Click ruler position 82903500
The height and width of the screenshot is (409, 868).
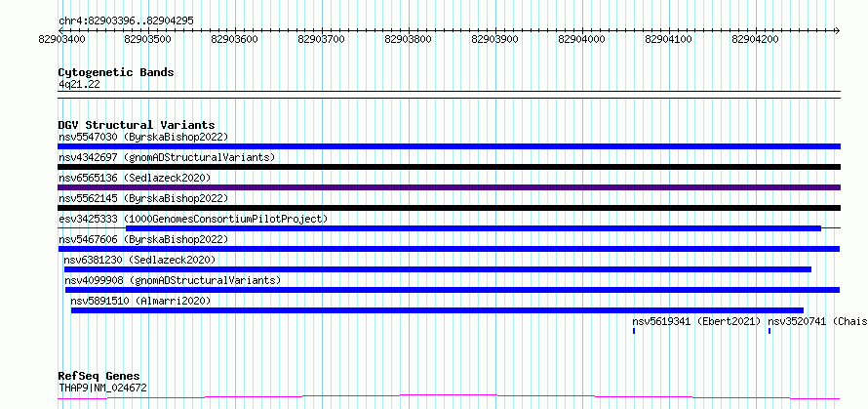pos(148,39)
